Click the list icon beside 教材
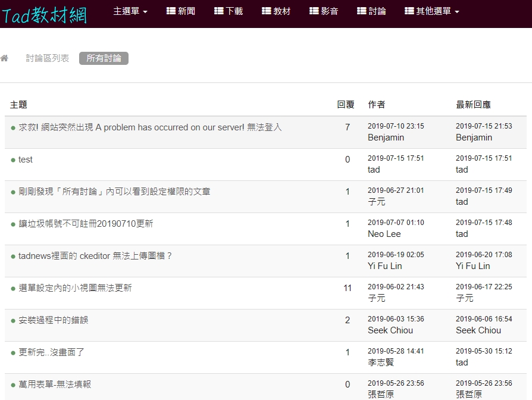The height and width of the screenshot is (400, 532). [266, 11]
